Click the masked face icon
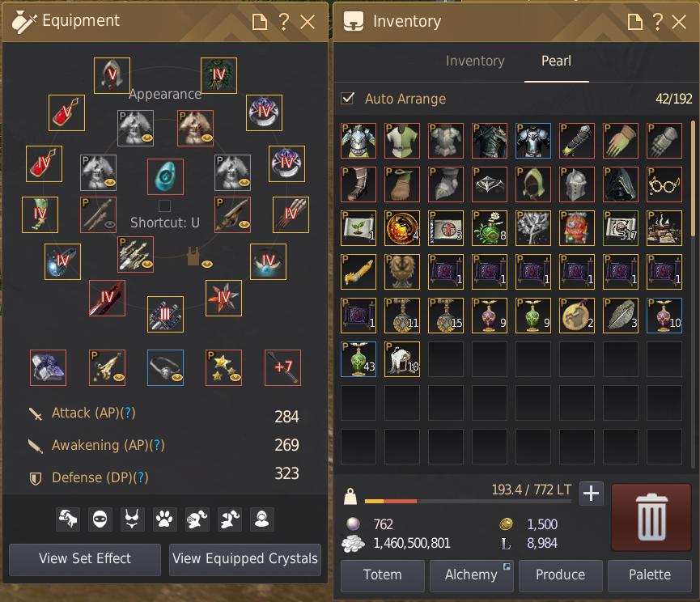 pos(100,519)
